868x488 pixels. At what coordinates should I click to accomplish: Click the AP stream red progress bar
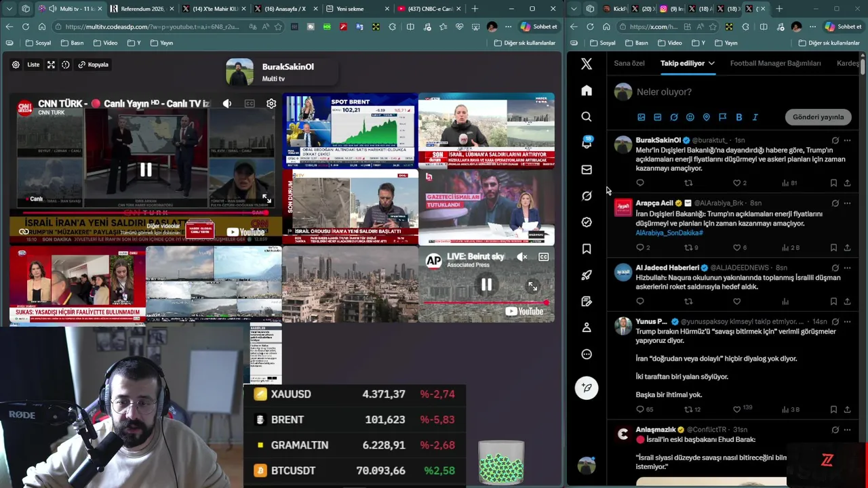(x=486, y=303)
